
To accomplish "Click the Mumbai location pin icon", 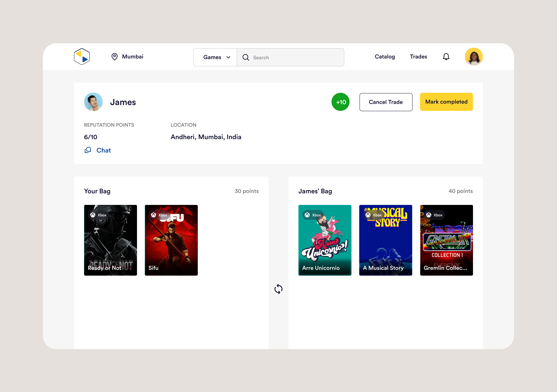I will click(114, 57).
